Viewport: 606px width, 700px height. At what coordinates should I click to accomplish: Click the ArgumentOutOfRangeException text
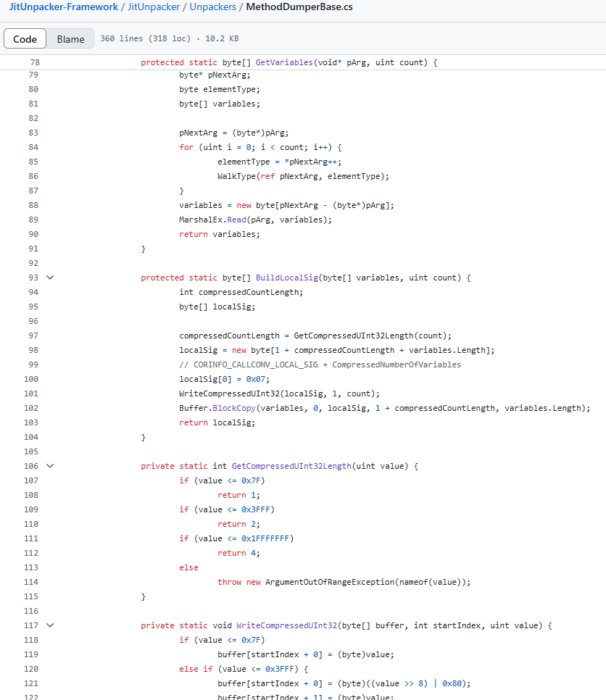330,582
